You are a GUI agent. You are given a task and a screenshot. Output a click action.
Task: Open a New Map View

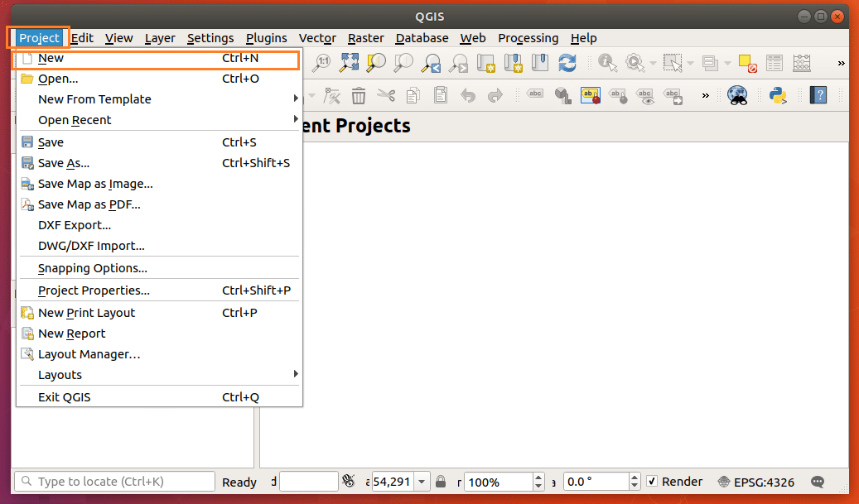tap(485, 63)
